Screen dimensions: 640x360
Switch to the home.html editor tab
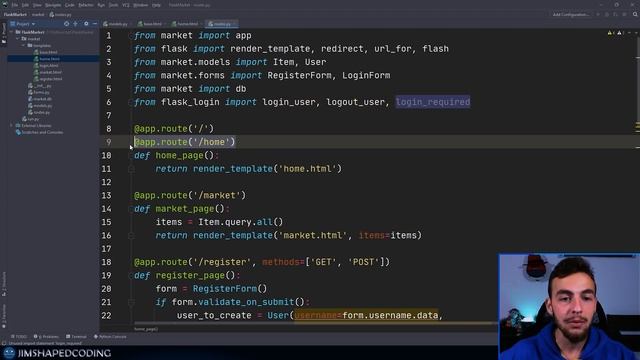tap(187, 24)
